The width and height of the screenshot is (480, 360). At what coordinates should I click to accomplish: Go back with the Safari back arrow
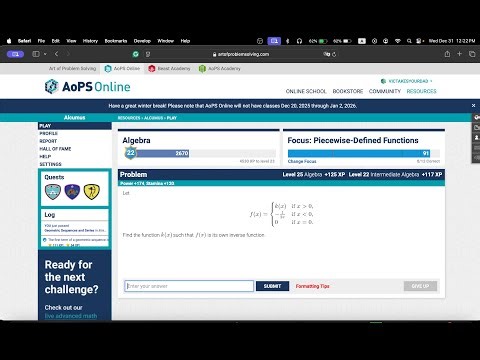tap(57, 54)
